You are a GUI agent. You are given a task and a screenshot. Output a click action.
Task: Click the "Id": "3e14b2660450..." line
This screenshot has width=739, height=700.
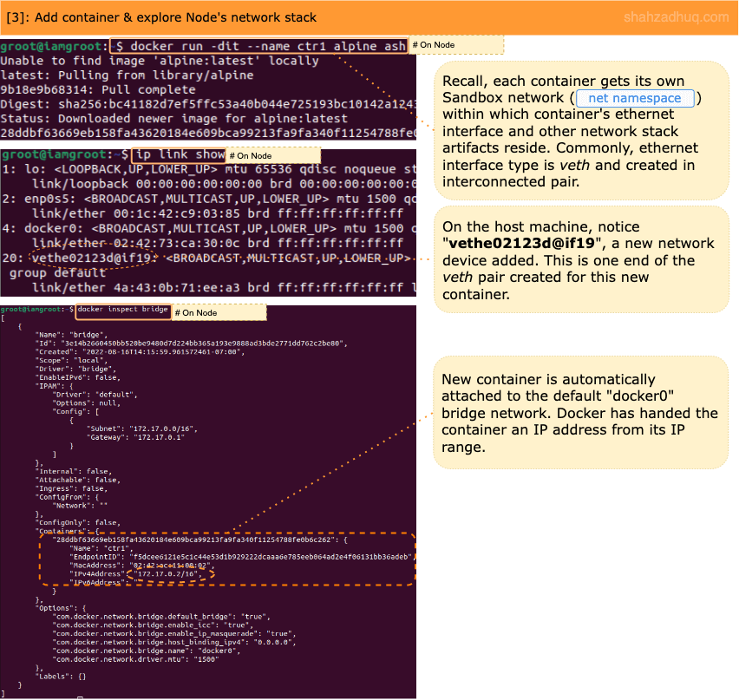click(x=191, y=343)
